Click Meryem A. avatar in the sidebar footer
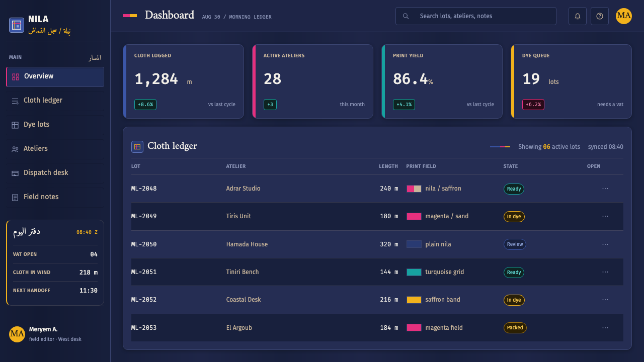The height and width of the screenshot is (362, 644). (x=17, y=334)
